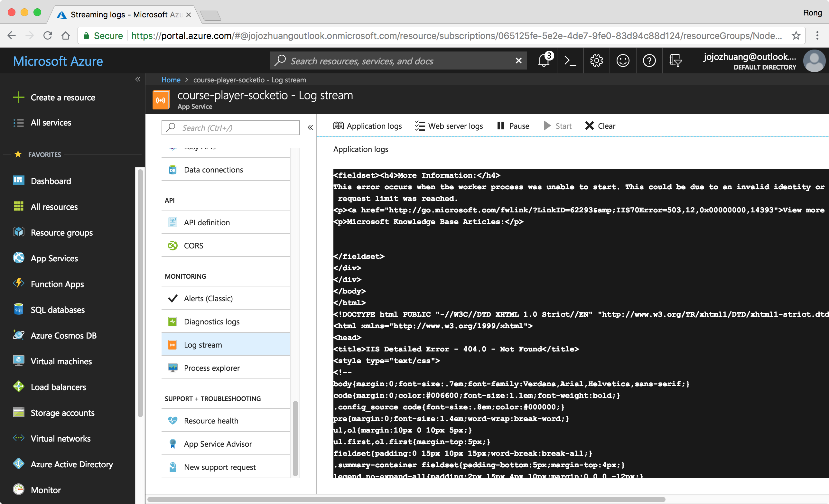Focus the Search resources, services, and docs field

[399, 61]
